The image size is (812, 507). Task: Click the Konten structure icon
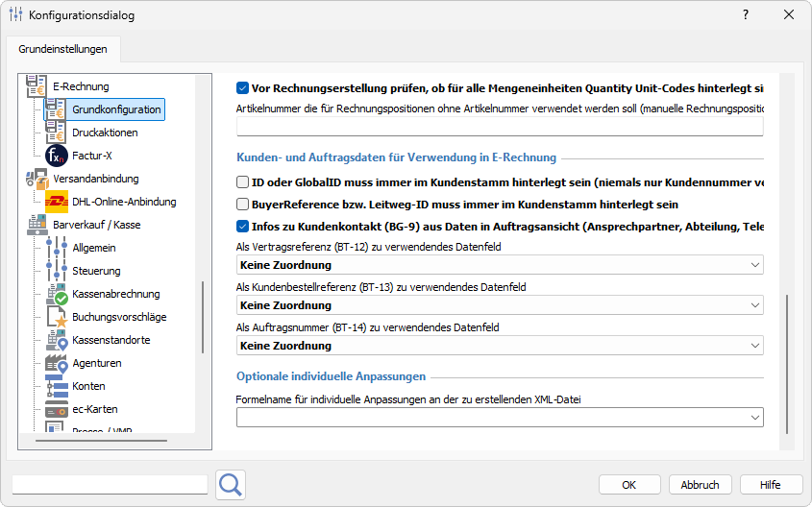[57, 386]
